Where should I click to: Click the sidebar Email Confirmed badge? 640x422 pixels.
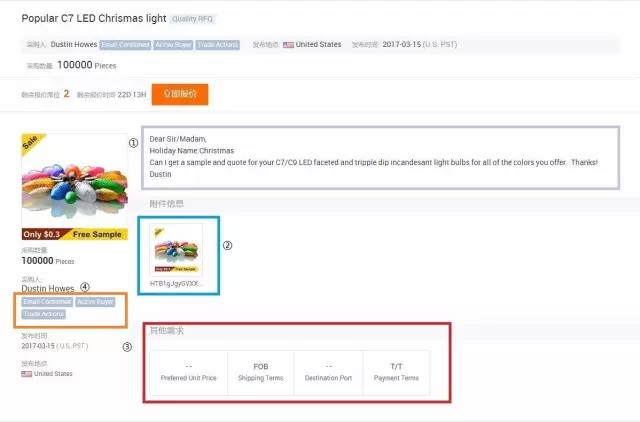click(45, 301)
